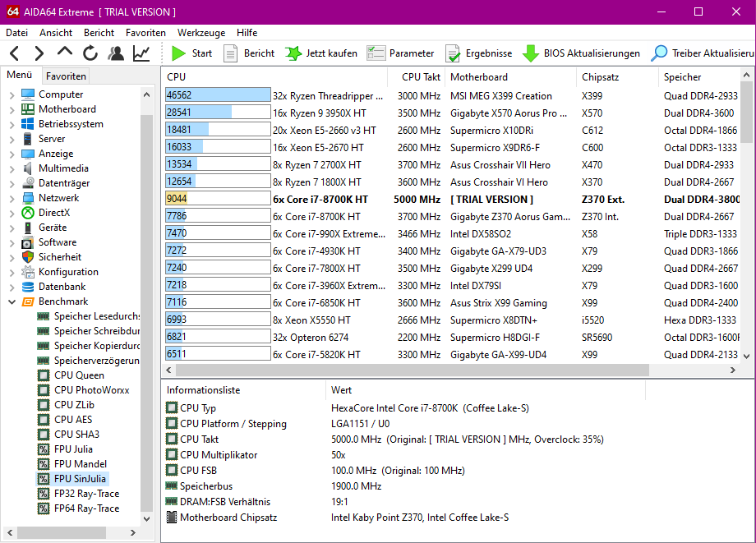Click the up-level arrow icon
756x543 pixels.
[x=65, y=52]
